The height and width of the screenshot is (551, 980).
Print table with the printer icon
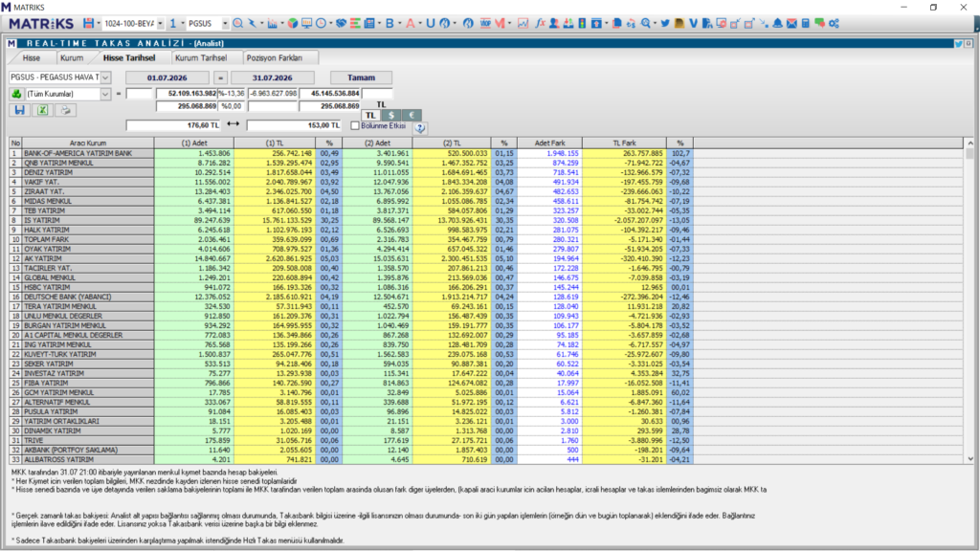pyautogui.click(x=65, y=110)
